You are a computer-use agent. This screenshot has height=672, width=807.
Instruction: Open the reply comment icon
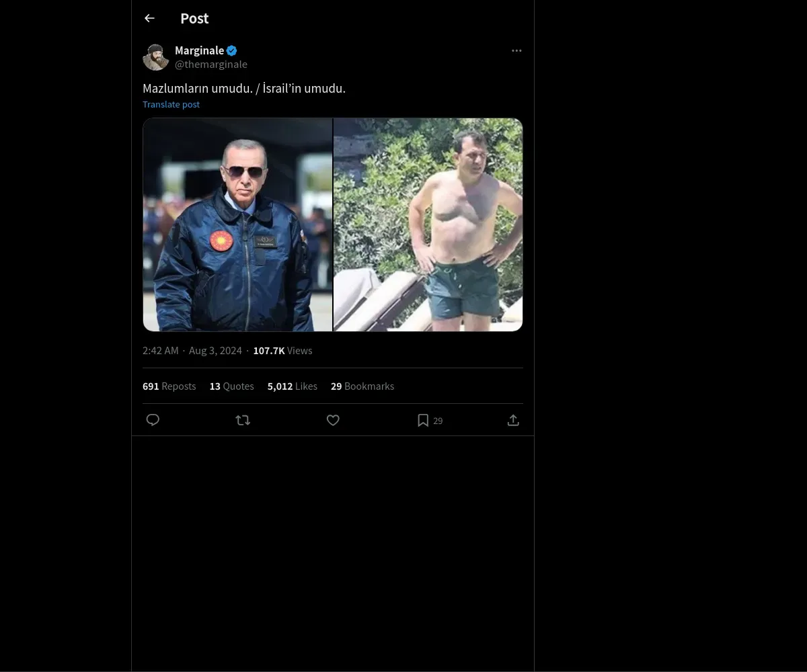tap(153, 420)
